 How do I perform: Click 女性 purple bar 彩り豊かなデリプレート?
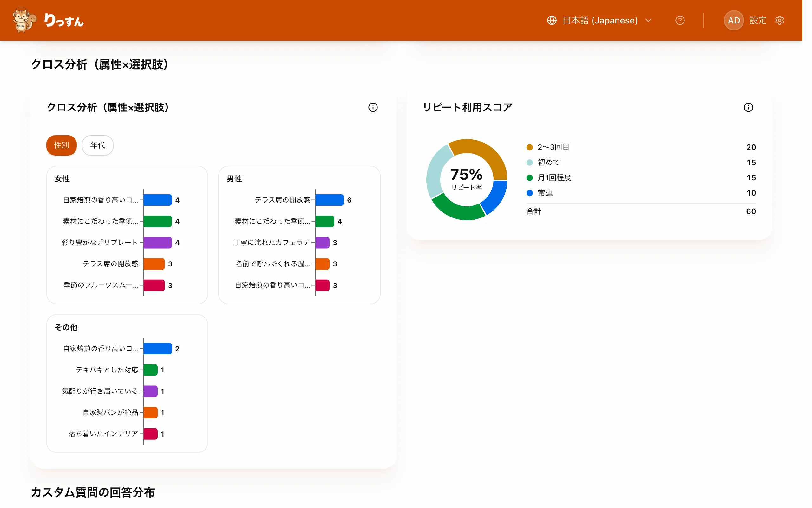click(x=157, y=243)
